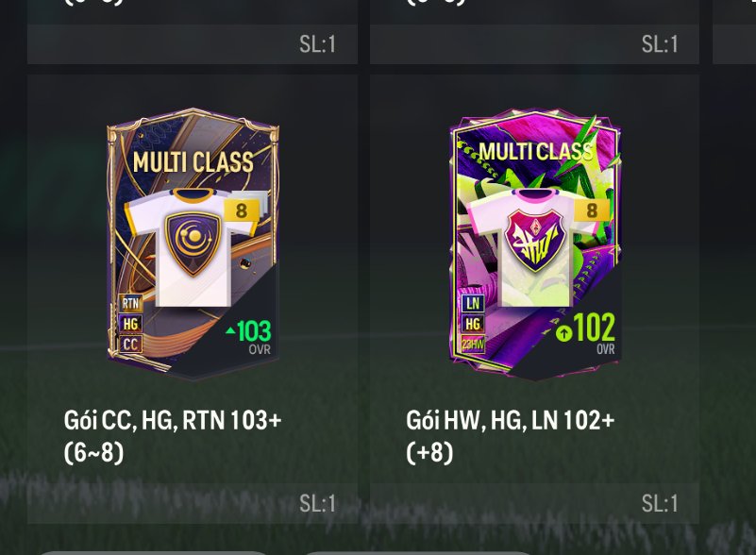This screenshot has height=555, width=756.
Task: Click the SL:1 counter under the CC pack
Action: [x=317, y=503]
